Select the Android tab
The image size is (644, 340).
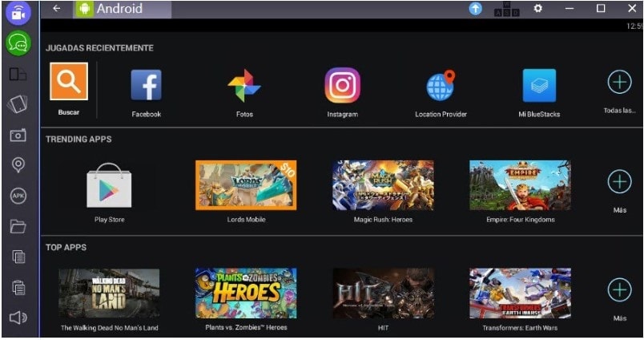click(123, 9)
